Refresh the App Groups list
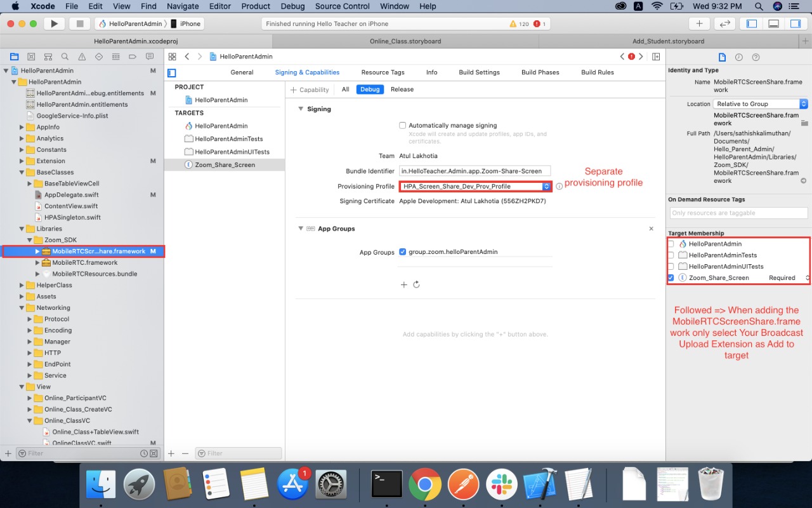This screenshot has width=812, height=508. [x=417, y=284]
